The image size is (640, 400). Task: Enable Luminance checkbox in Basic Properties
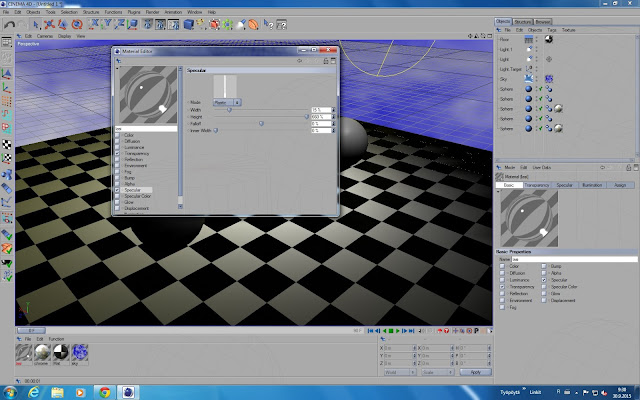coord(502,280)
